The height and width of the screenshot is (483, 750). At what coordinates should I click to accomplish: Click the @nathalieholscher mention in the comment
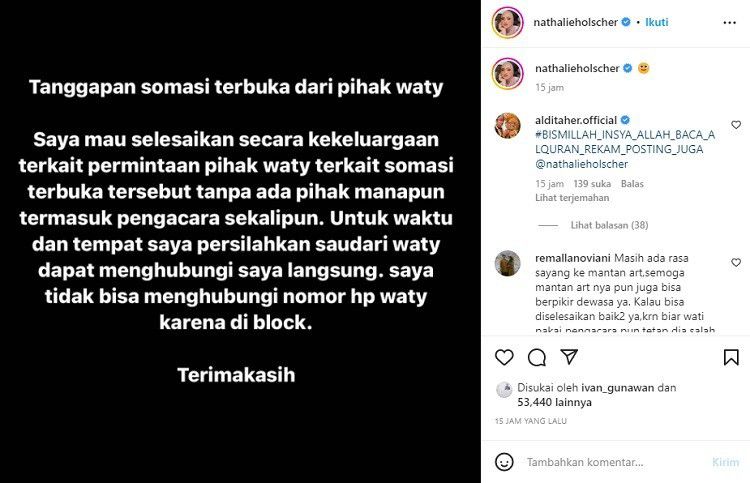click(x=581, y=164)
